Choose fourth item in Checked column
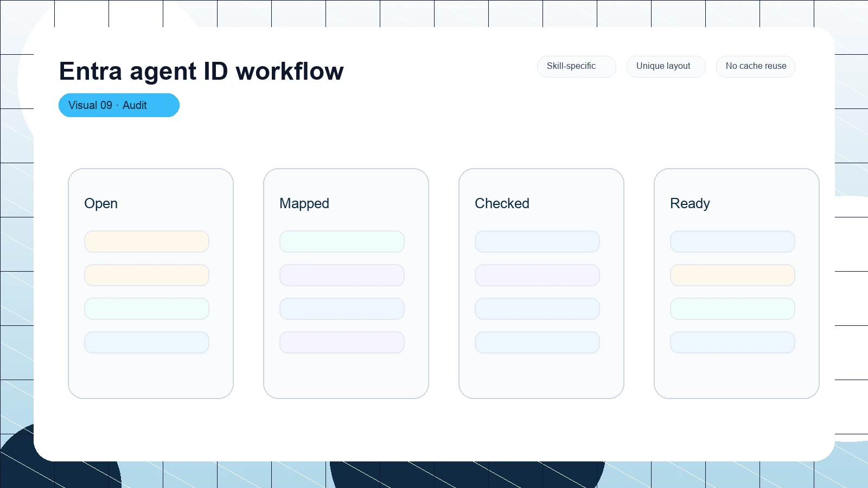Screen dimensions: 868x488 click(537, 342)
